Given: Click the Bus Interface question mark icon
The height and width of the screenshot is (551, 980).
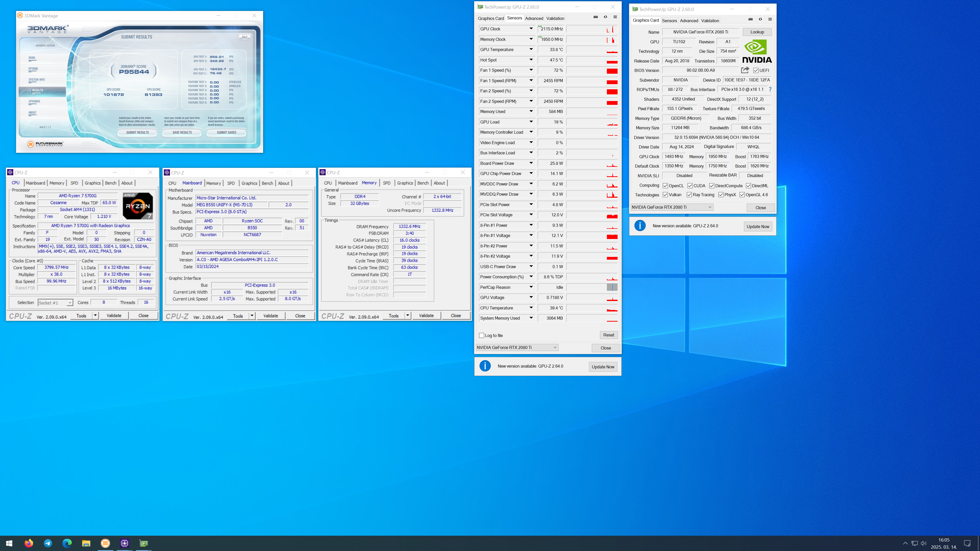Looking at the screenshot, I should (x=770, y=89).
